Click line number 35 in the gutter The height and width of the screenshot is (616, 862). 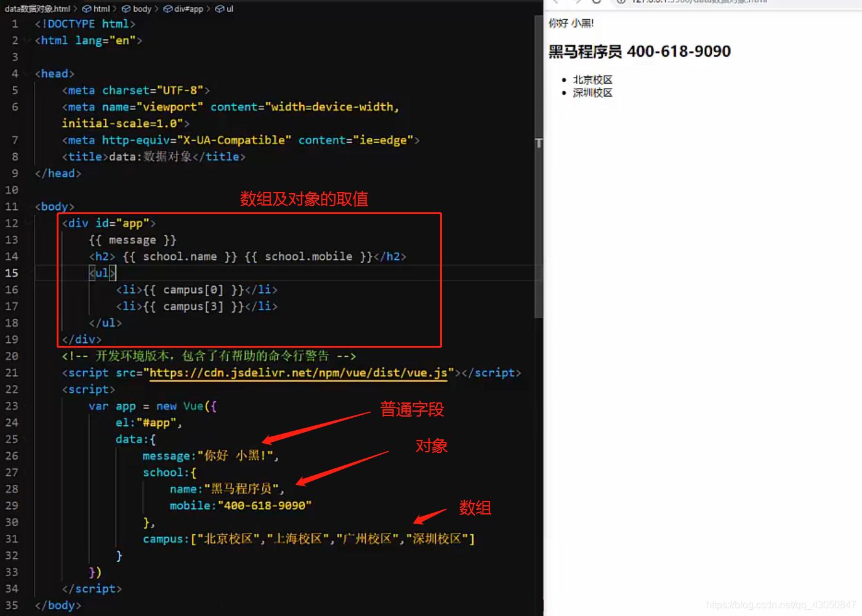coord(12,606)
